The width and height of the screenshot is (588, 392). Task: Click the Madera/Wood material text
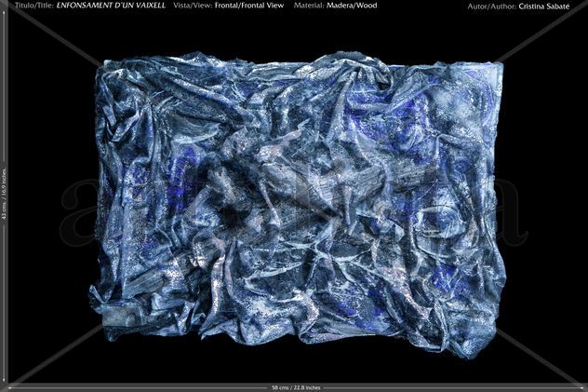(352, 6)
